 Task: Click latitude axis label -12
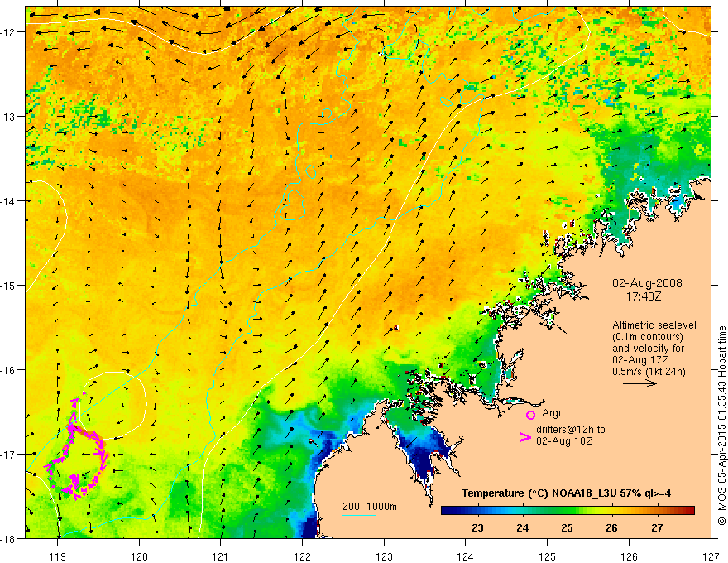coord(9,32)
